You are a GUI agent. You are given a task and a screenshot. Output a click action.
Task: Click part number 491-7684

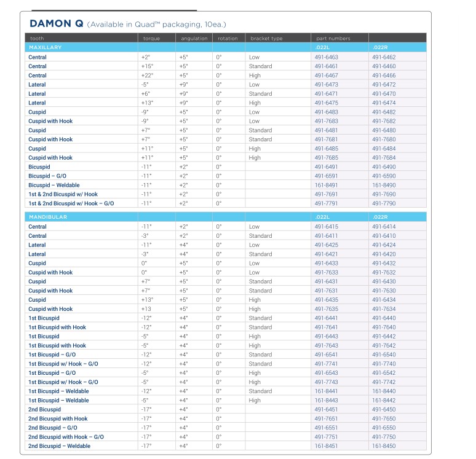384,157
